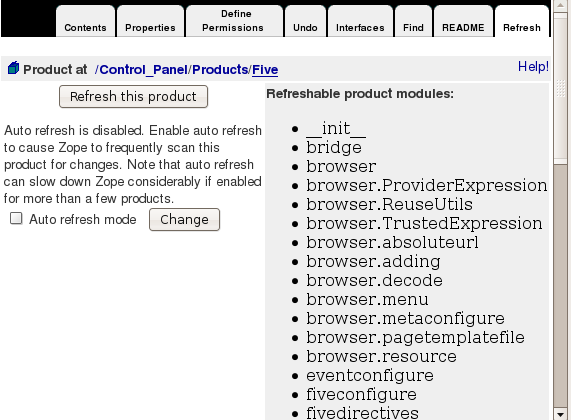The height and width of the screenshot is (420, 571).
Task: Click the blue product cube icon
Action: point(13,68)
